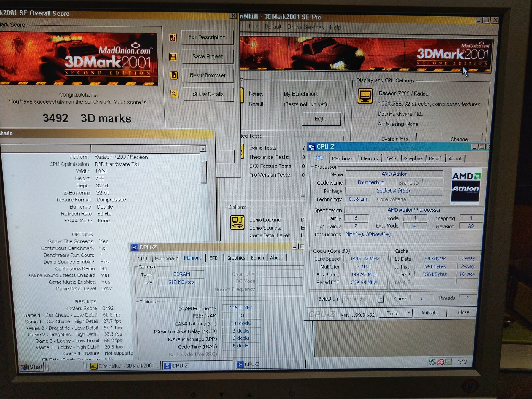Click the Save Project floppy icon
532x399 pixels.
tap(173, 57)
